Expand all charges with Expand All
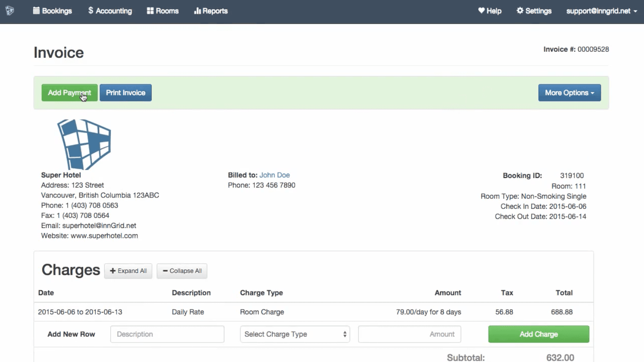 pos(128,271)
